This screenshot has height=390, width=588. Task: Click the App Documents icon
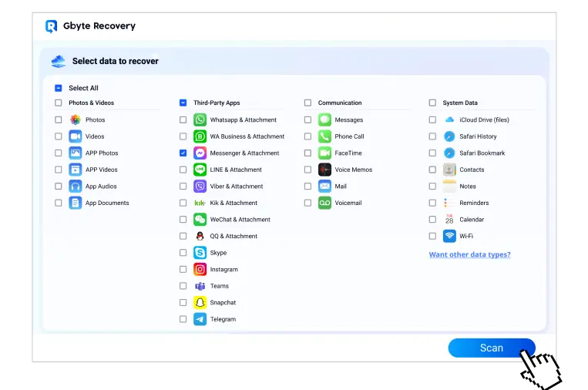click(x=76, y=203)
